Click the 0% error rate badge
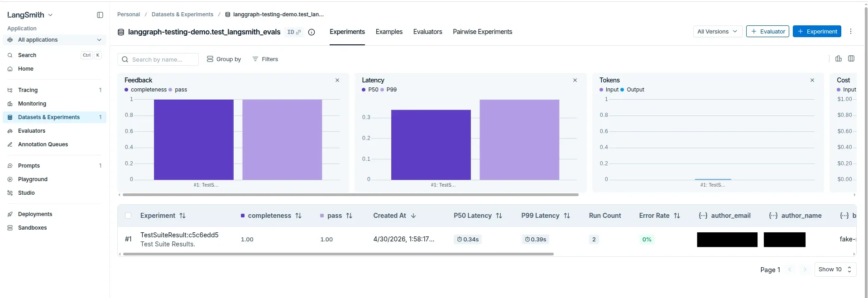Viewport: 868px width, 298px height. (647, 240)
